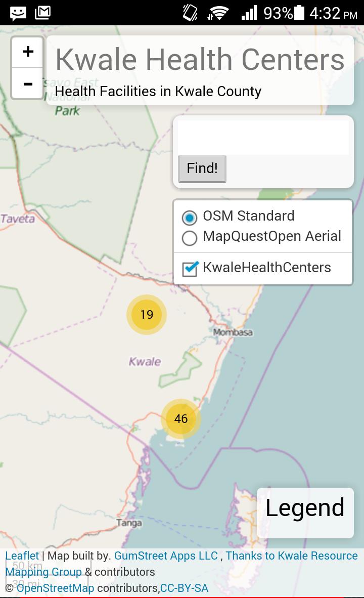Click the Find! button
The height and width of the screenshot is (598, 364).
tap(202, 168)
